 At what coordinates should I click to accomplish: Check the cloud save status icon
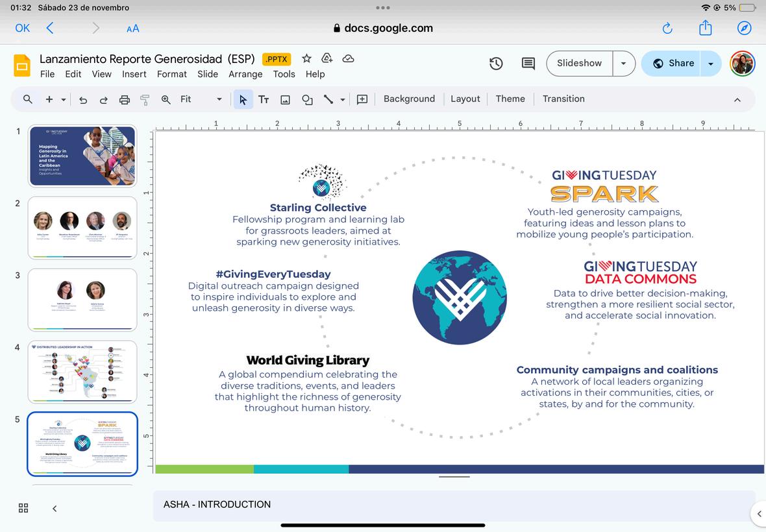click(348, 58)
